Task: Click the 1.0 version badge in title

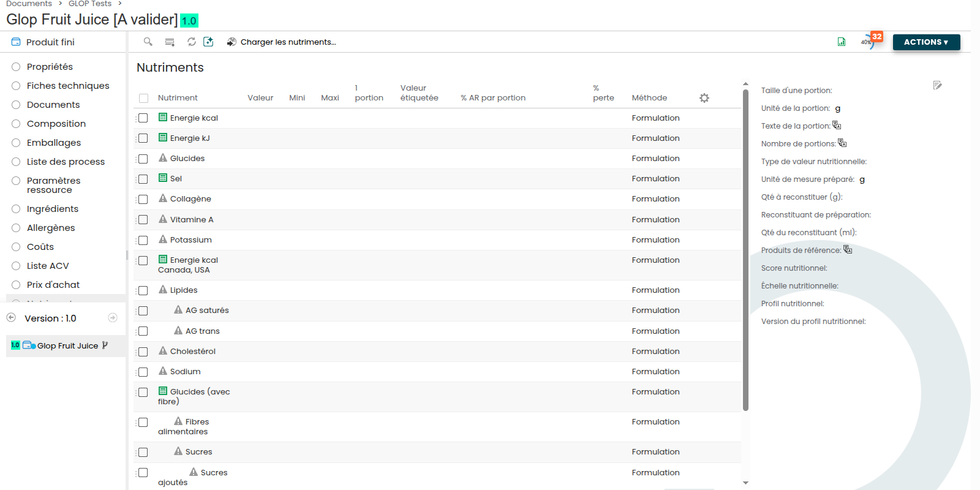Action: coord(189,21)
